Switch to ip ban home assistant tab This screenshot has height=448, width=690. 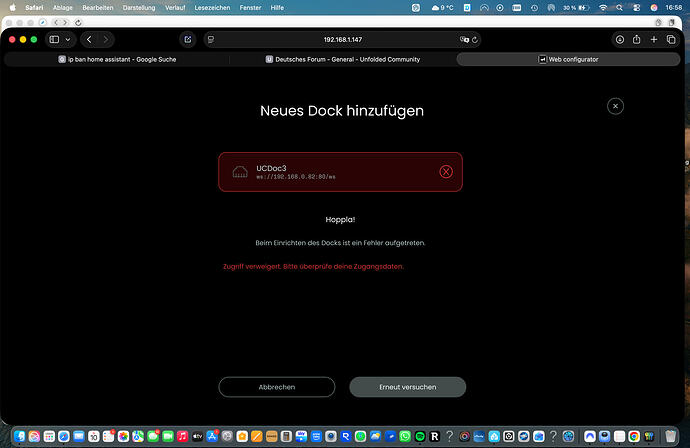coord(116,59)
